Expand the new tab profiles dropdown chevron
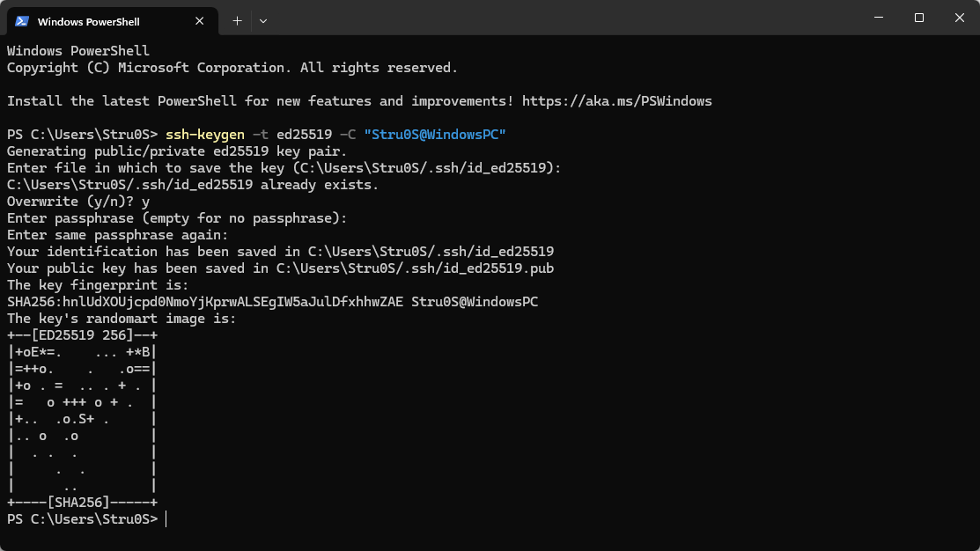The width and height of the screenshot is (980, 551). click(x=263, y=19)
